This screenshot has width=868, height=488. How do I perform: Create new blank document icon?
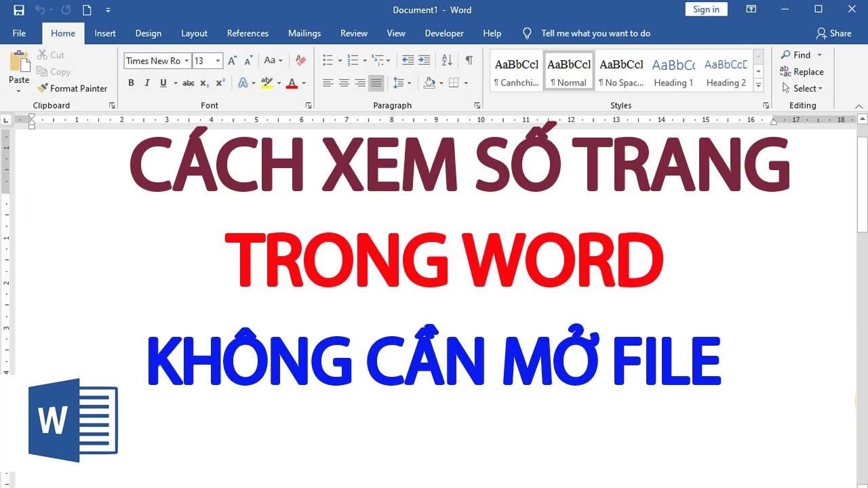87,10
